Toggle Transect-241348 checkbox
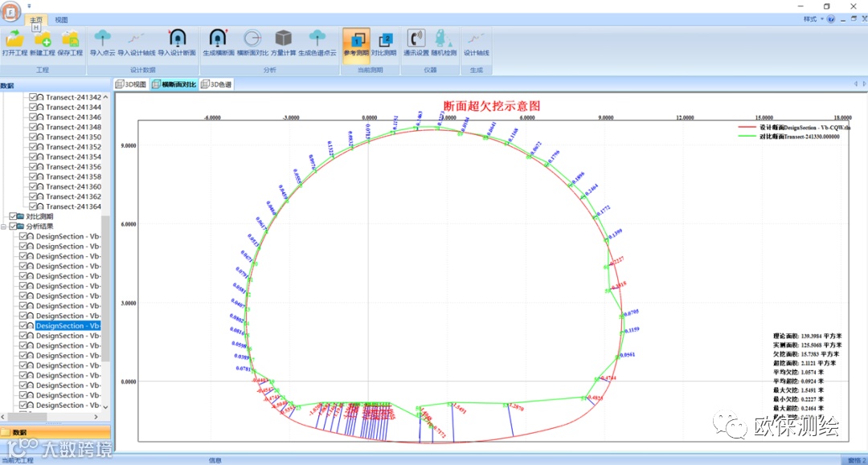The width and height of the screenshot is (868, 465). coord(33,127)
